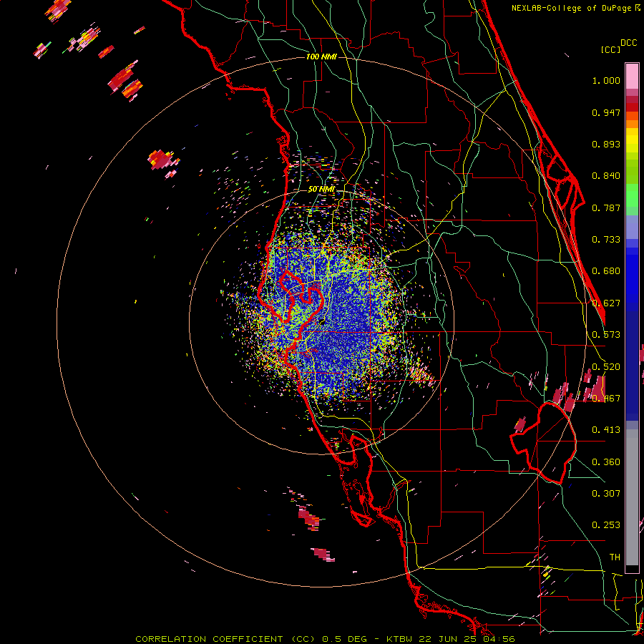Select the 0.733 value on the legend
Image resolution: width=644 pixels, height=644 pixels.
606,240
